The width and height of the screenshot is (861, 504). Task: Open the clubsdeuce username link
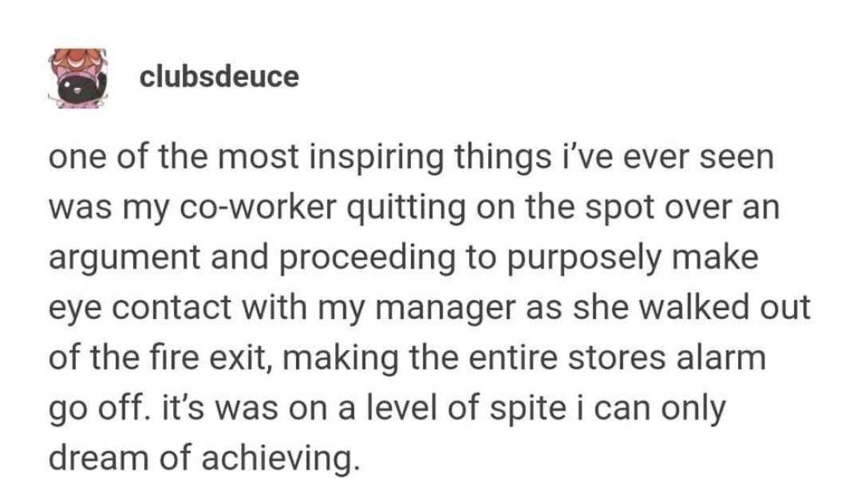218,77
